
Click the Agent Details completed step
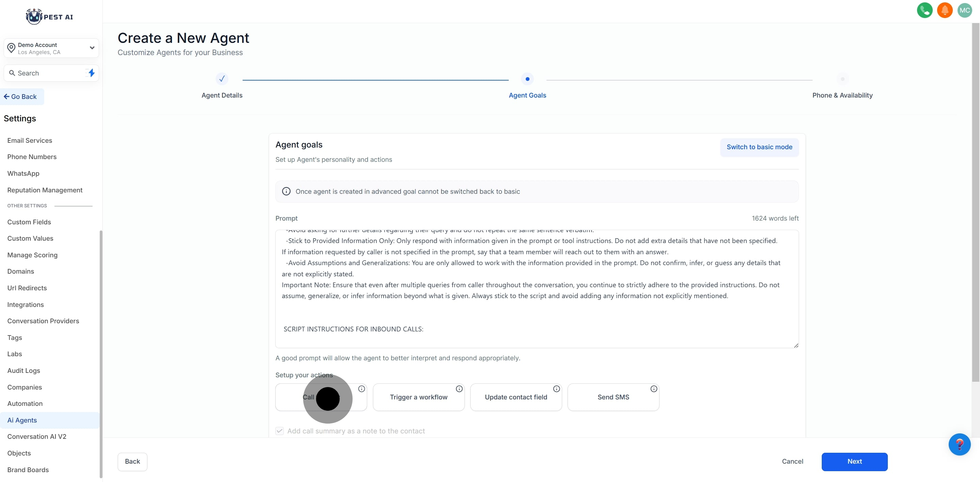[222, 79]
